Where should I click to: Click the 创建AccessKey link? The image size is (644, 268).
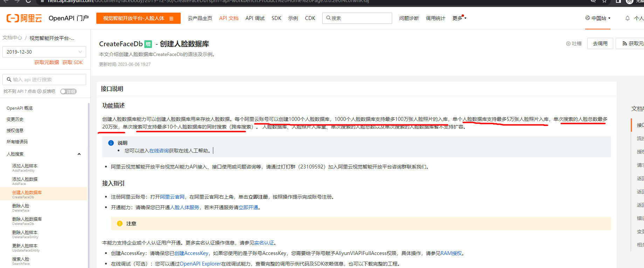pos(191,253)
